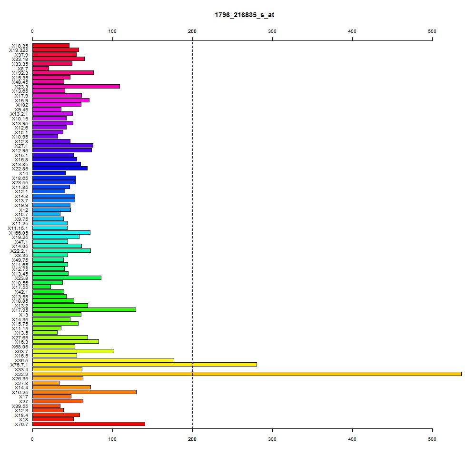
Task: Click the "100" tick label on bottom axis
Action: 112,439
